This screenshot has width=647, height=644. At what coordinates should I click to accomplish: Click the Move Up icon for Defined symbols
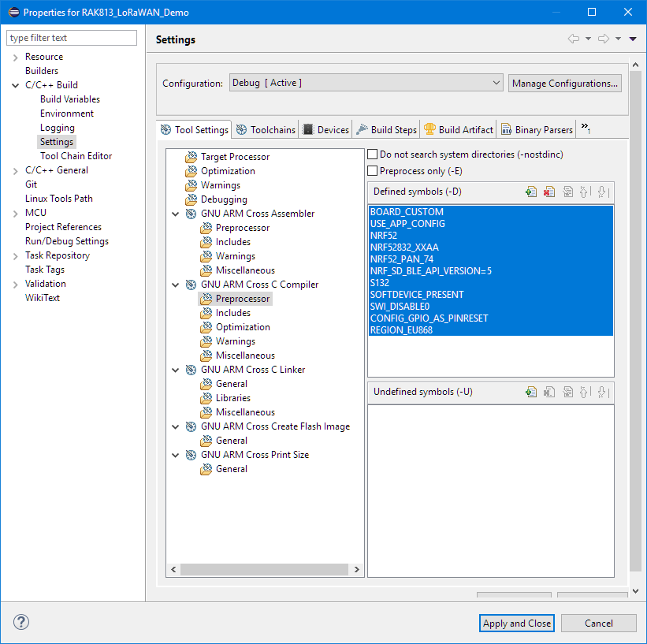[x=585, y=192]
